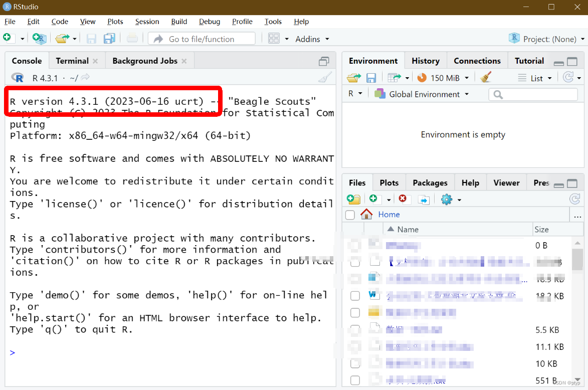Check the box for the 551 B file

(355, 380)
